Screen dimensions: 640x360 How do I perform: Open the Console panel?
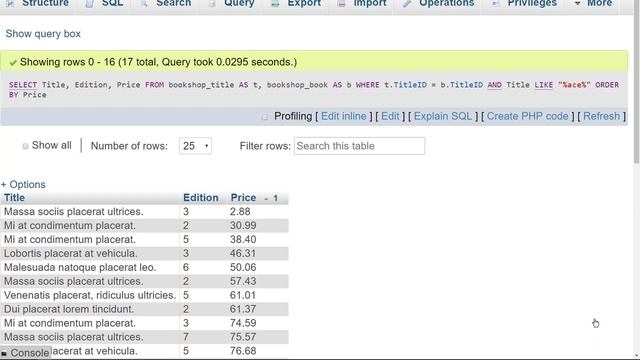(x=26, y=353)
